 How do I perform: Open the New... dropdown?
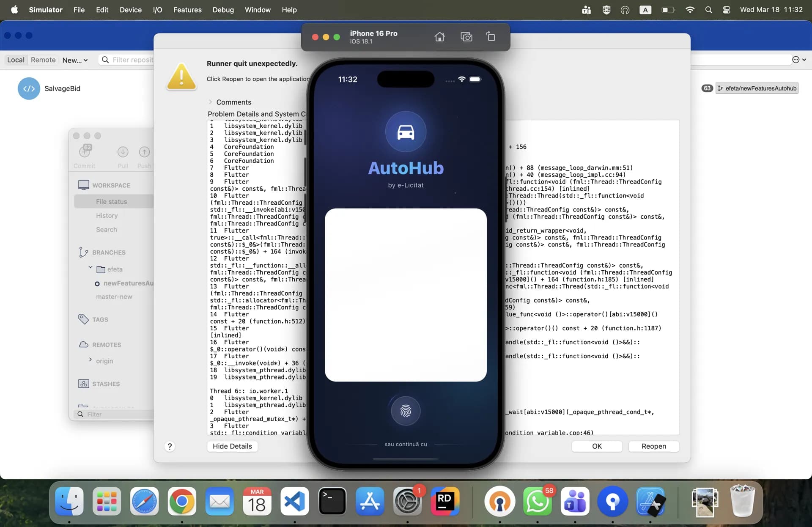pyautogui.click(x=75, y=60)
